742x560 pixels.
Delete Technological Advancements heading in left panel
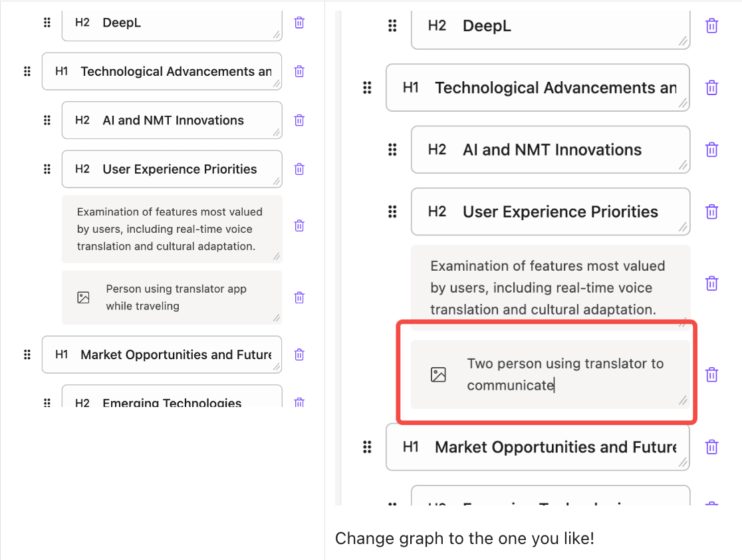pyautogui.click(x=299, y=71)
